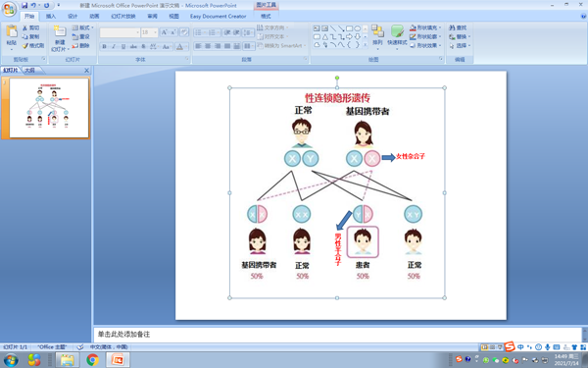
Task: Toggle italic formatting
Action: [x=114, y=46]
